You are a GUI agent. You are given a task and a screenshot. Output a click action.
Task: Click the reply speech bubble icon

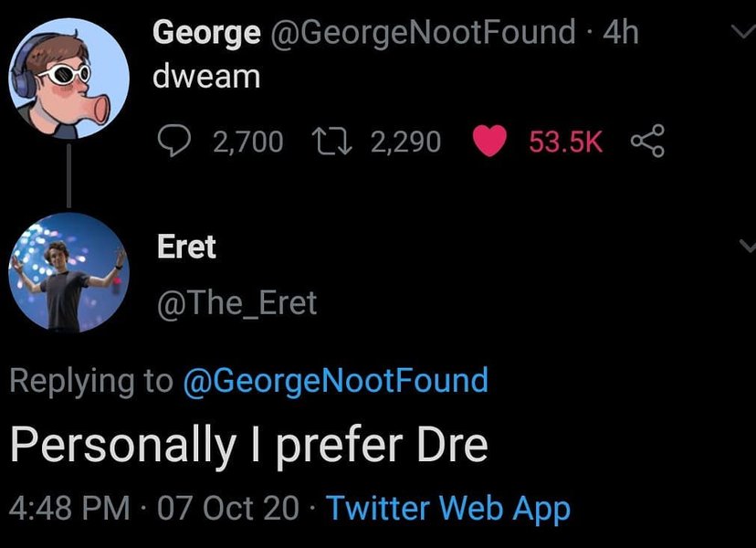tap(173, 141)
